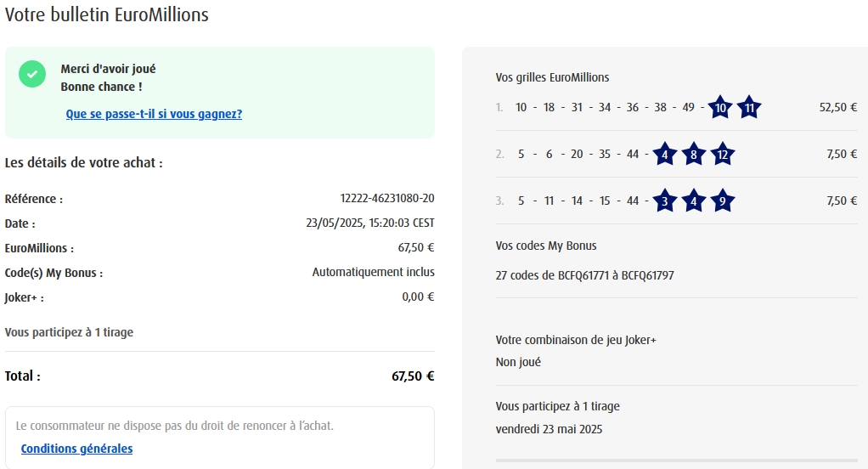Click the Joker+ "Non joué" status text

518,362
